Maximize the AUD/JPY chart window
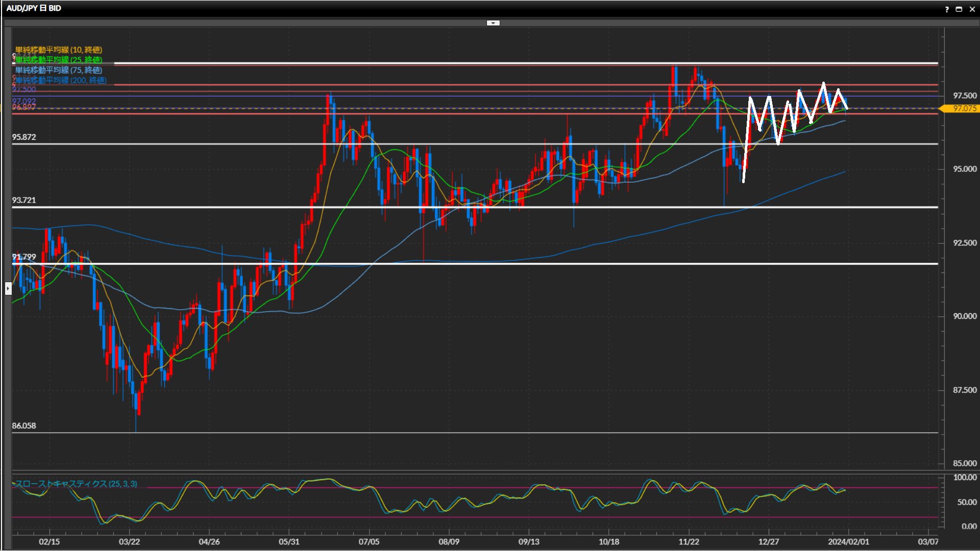980x551 pixels. point(959,9)
